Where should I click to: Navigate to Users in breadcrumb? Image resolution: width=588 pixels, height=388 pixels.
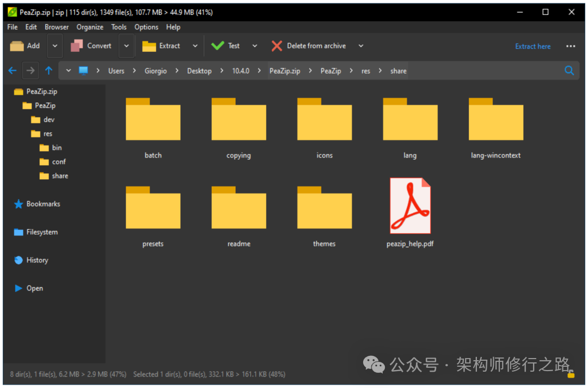[117, 71]
